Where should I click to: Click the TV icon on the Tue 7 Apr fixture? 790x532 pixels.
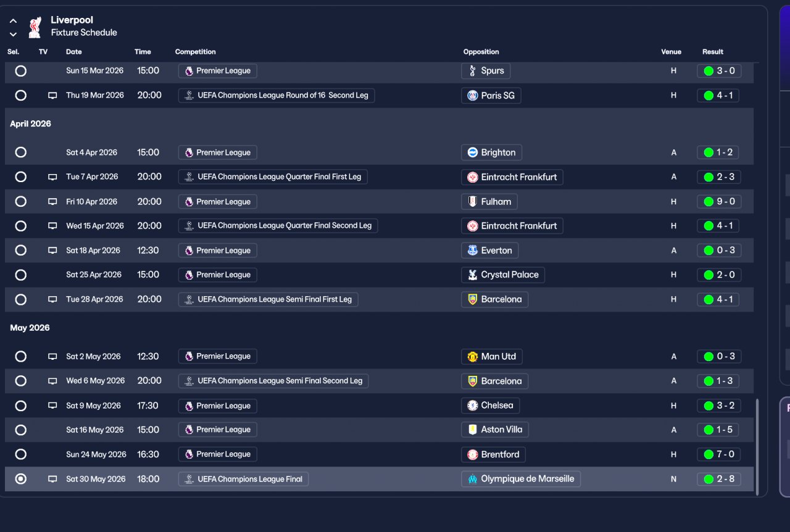[52, 177]
